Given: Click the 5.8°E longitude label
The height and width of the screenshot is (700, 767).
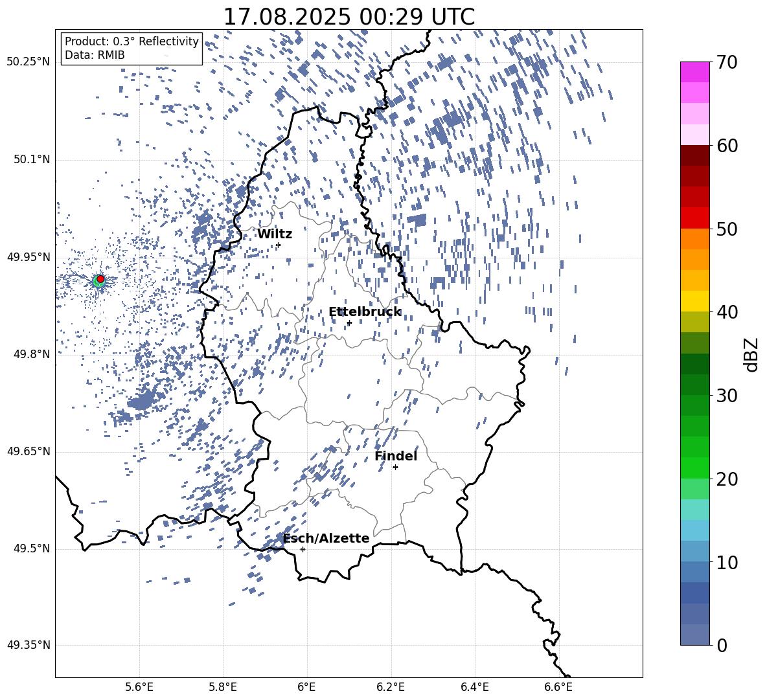Looking at the screenshot, I should 223,687.
